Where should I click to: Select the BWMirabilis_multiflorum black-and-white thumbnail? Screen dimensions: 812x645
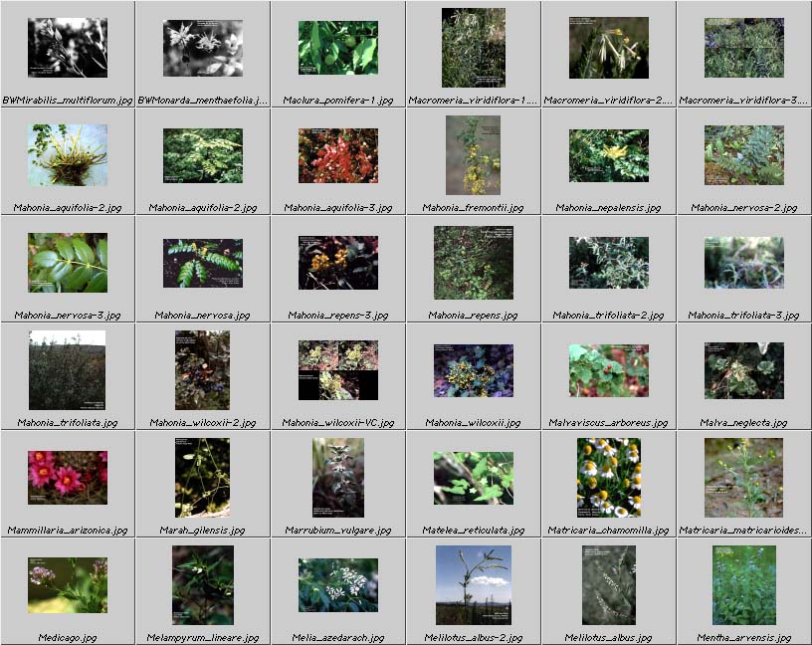point(68,48)
